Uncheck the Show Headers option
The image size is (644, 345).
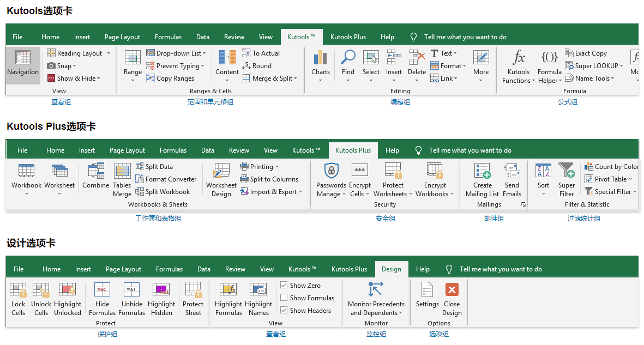click(284, 310)
